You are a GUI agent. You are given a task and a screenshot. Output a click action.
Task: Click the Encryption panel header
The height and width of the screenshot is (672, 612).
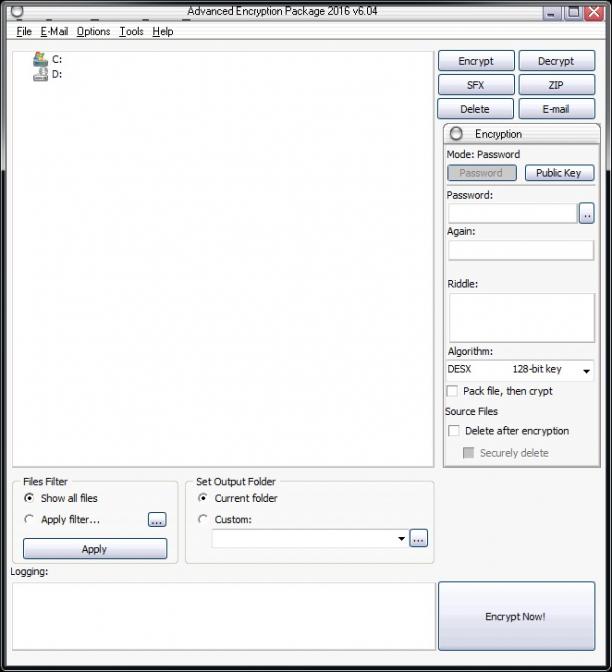tap(522, 134)
